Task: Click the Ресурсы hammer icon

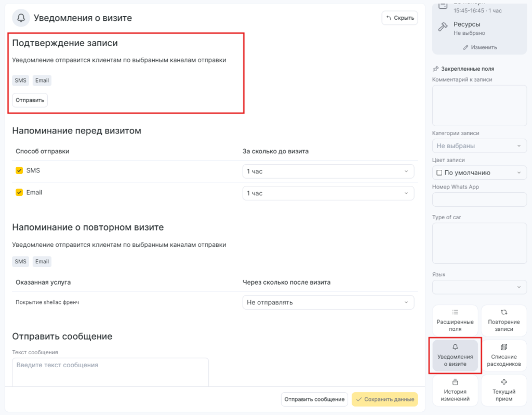Action: point(443,27)
